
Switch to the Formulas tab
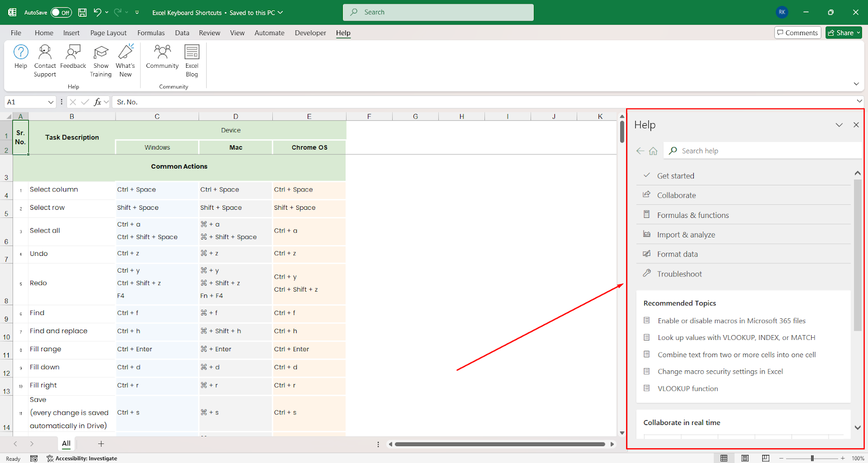(151, 33)
